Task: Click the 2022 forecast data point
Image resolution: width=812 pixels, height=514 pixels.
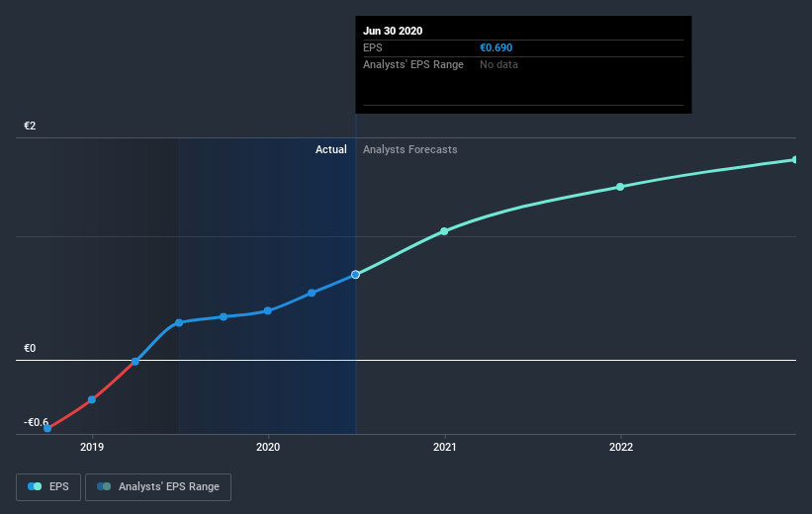Action: [620, 187]
